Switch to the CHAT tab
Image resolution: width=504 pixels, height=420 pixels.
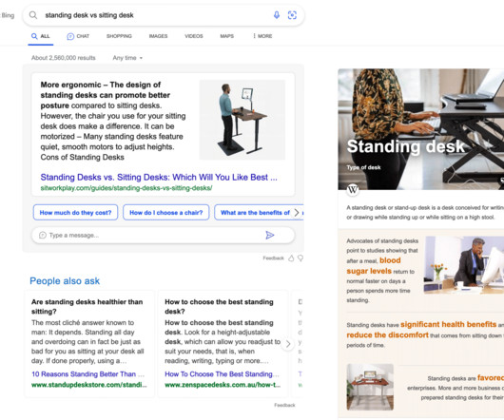(78, 36)
